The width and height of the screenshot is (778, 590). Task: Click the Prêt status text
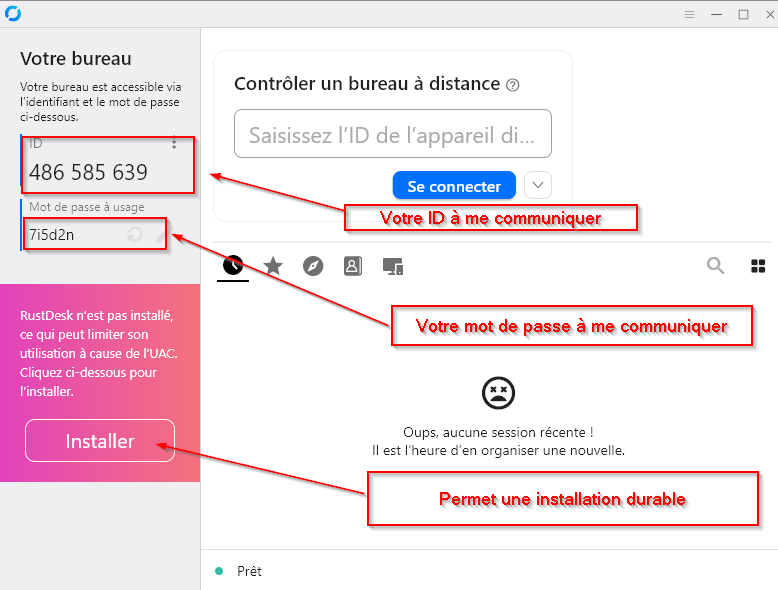(249, 571)
